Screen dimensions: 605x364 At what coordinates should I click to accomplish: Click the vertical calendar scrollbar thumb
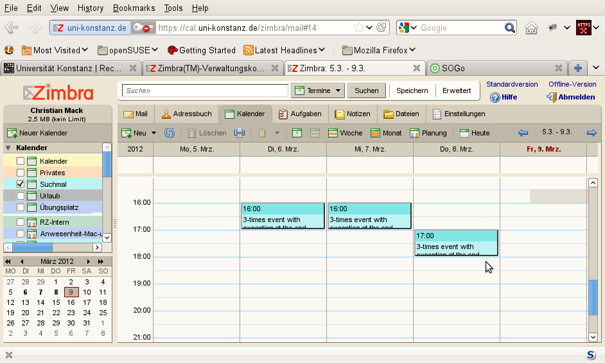click(x=593, y=297)
